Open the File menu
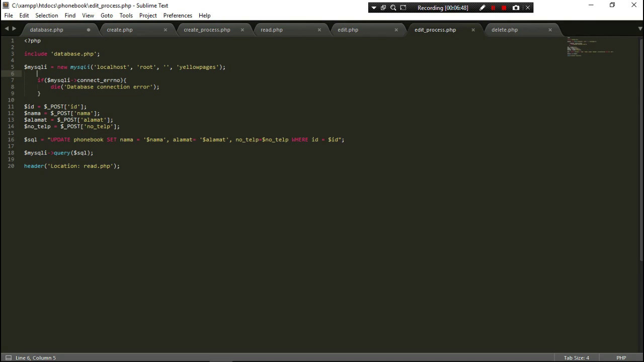 click(9, 16)
